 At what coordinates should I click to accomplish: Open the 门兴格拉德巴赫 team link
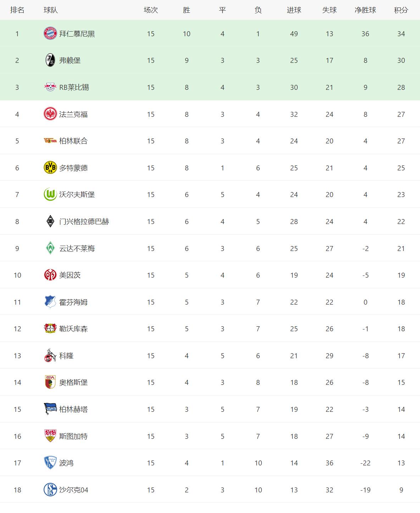(x=84, y=222)
